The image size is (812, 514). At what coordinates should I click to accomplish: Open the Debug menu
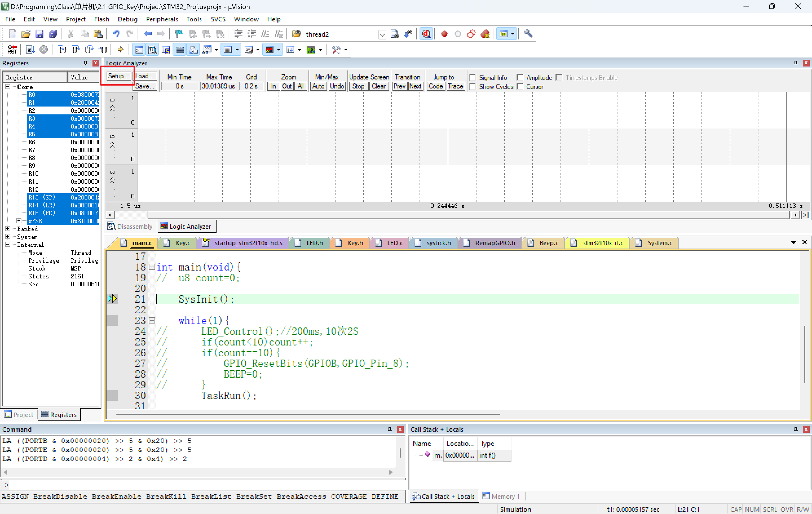127,19
